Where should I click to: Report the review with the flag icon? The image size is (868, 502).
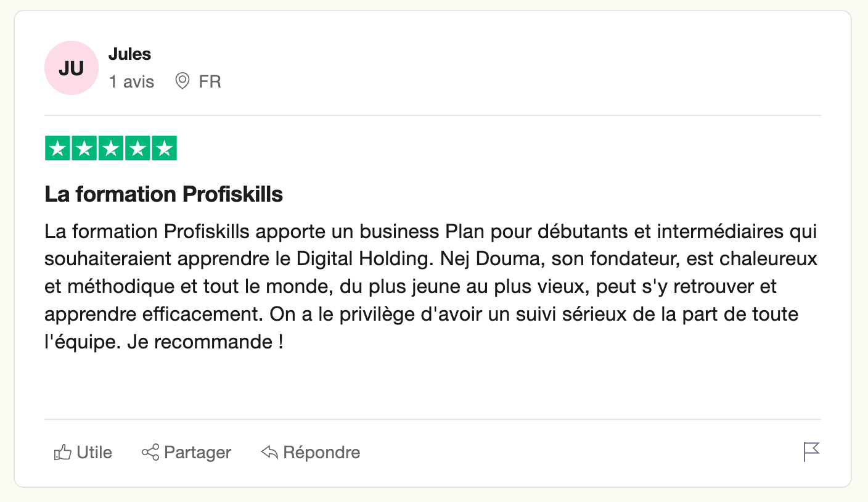tap(811, 452)
